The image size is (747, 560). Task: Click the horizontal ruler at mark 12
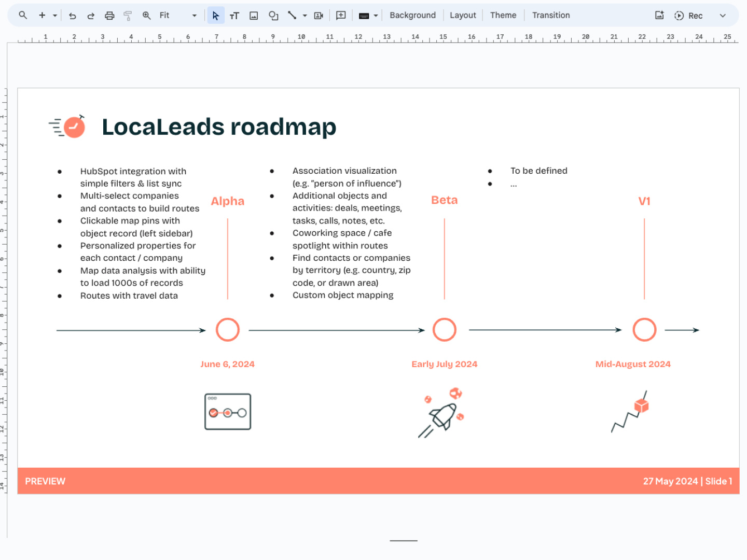[358, 37]
